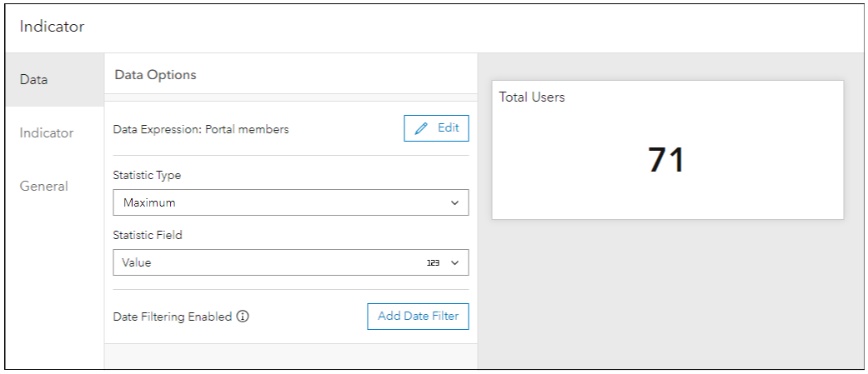This screenshot has width=868, height=374.
Task: Click the Statistic Type label
Action: coord(147,176)
